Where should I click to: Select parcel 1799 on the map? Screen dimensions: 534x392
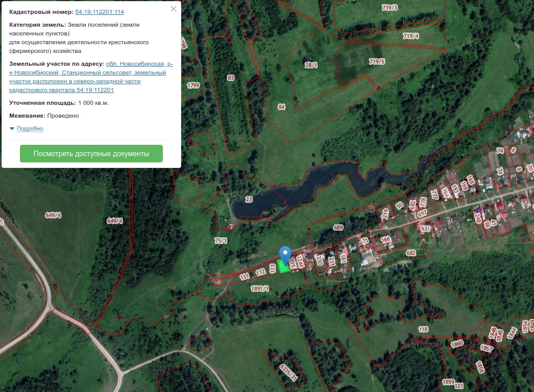click(193, 86)
